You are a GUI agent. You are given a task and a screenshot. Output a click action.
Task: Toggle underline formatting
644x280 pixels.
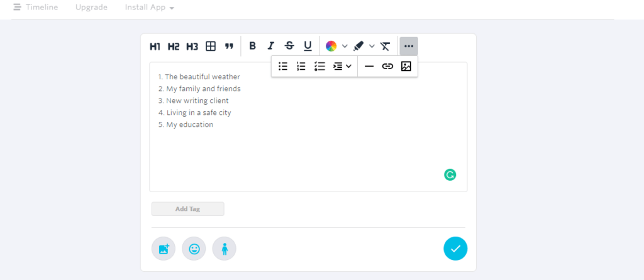coord(308,46)
